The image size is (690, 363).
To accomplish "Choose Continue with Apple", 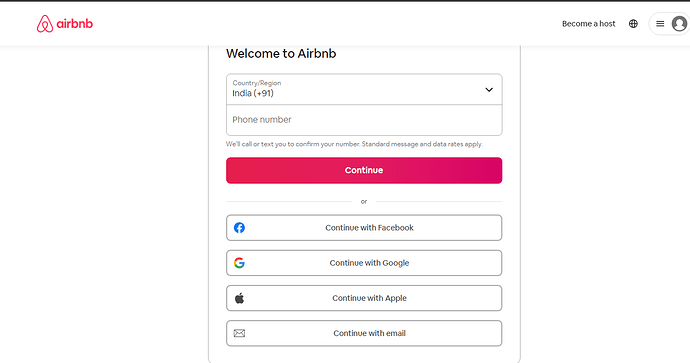I will tap(364, 298).
